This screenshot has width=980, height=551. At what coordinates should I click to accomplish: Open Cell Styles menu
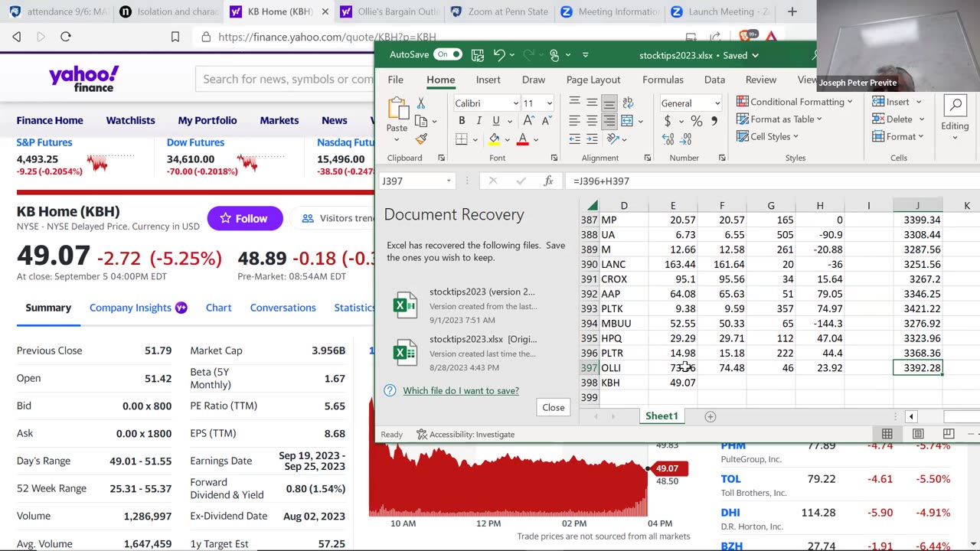(768, 137)
